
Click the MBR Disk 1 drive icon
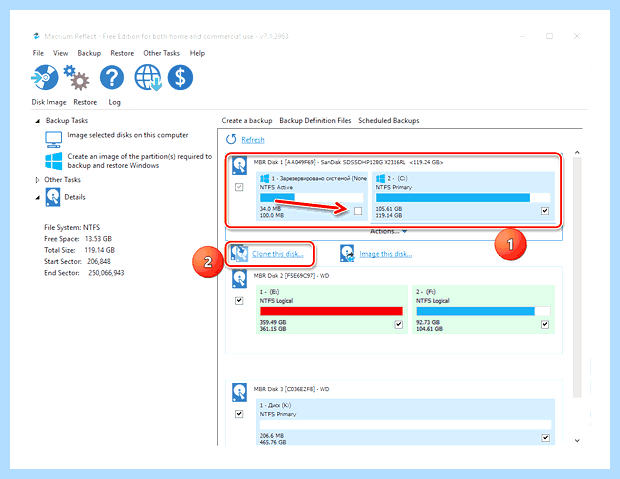click(239, 166)
